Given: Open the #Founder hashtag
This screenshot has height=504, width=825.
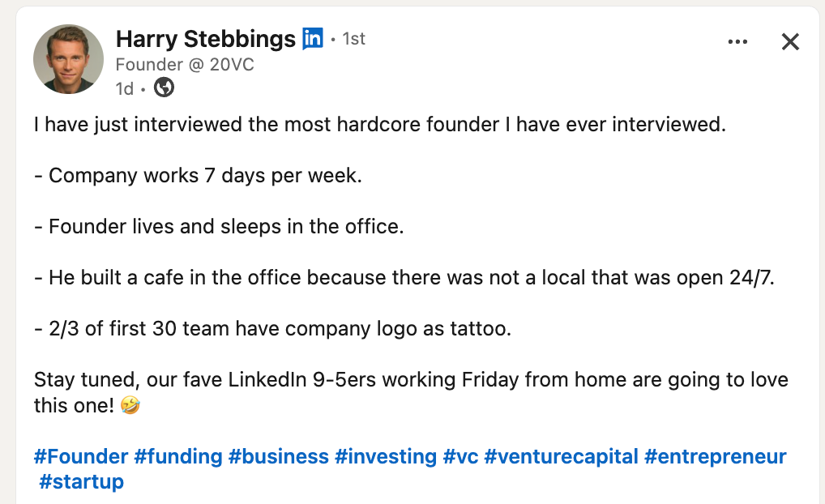Looking at the screenshot, I should (x=81, y=456).
